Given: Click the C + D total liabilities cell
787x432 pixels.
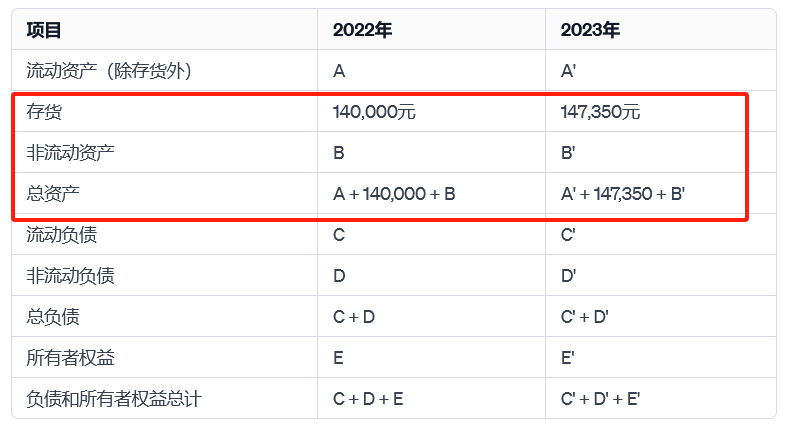Looking at the screenshot, I should tap(354, 317).
